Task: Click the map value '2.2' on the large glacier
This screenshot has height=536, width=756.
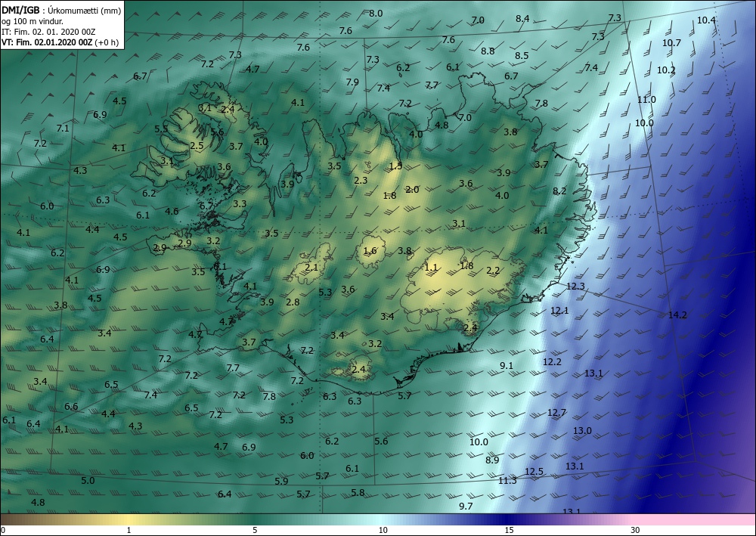Action: pyautogui.click(x=493, y=271)
